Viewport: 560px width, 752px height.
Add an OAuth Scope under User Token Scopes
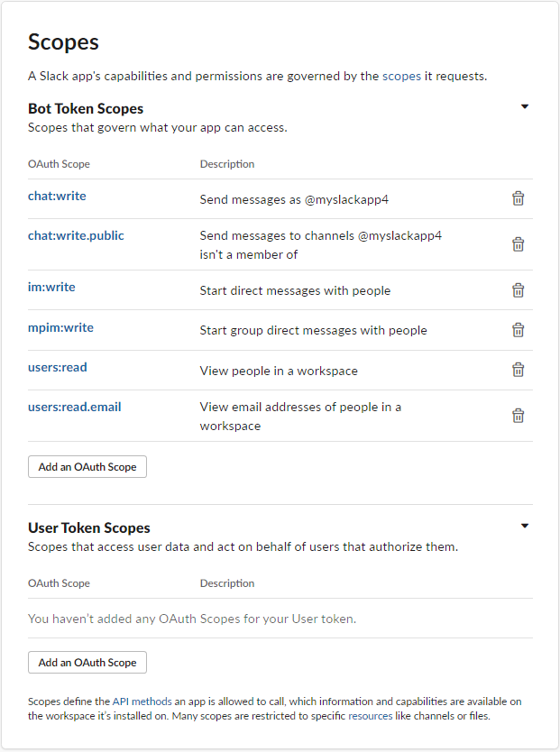pyautogui.click(x=87, y=663)
